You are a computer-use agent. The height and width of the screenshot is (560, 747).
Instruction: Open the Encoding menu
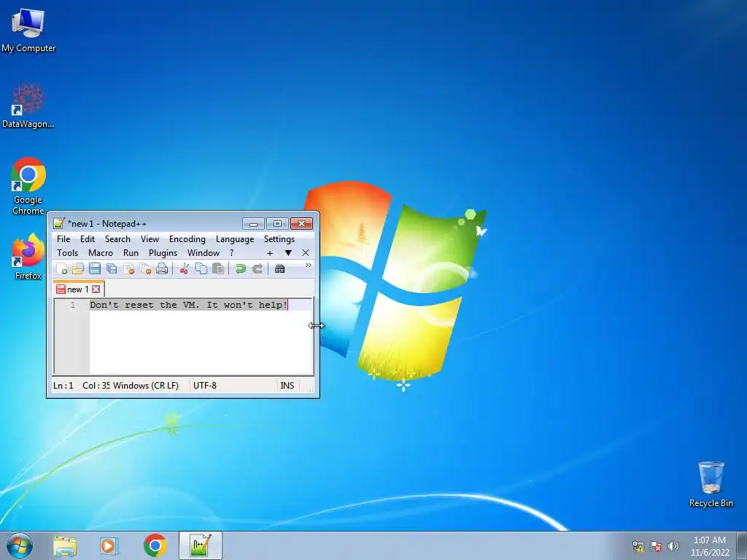coord(187,239)
